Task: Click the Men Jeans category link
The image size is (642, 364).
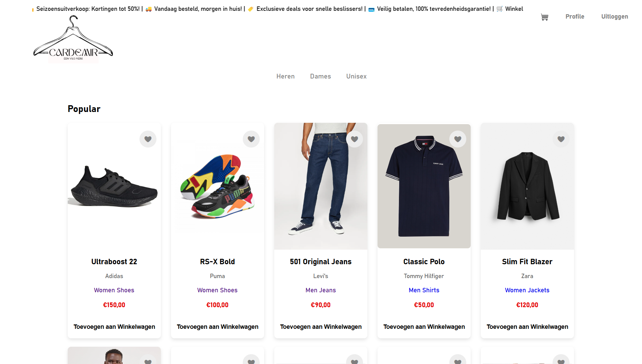Action: tap(321, 290)
